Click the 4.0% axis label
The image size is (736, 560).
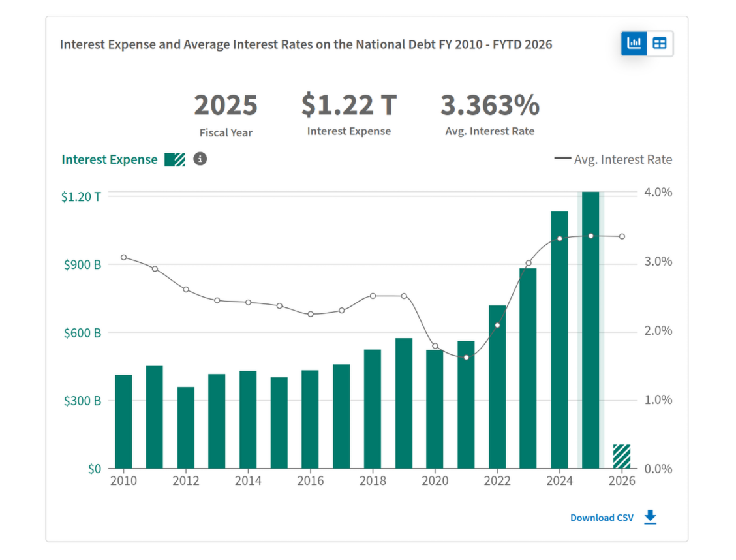click(658, 192)
